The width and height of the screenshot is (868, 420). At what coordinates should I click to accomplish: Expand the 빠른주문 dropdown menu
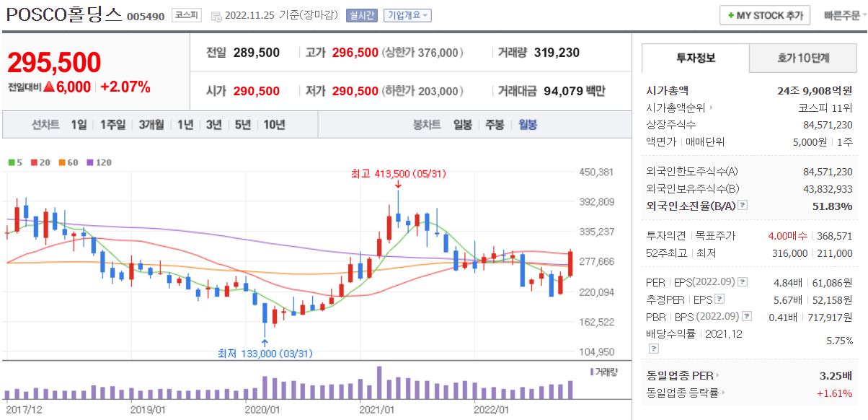pyautogui.click(x=846, y=15)
